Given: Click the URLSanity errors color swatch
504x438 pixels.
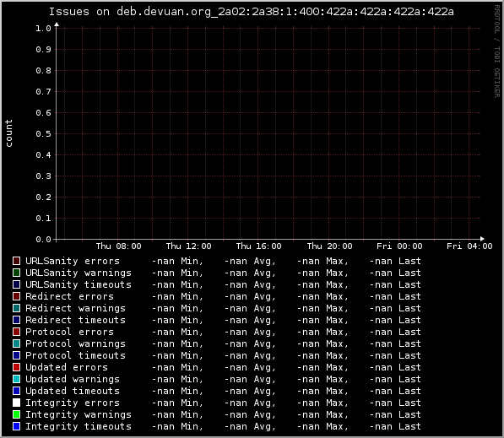Looking at the screenshot, I should [16, 261].
